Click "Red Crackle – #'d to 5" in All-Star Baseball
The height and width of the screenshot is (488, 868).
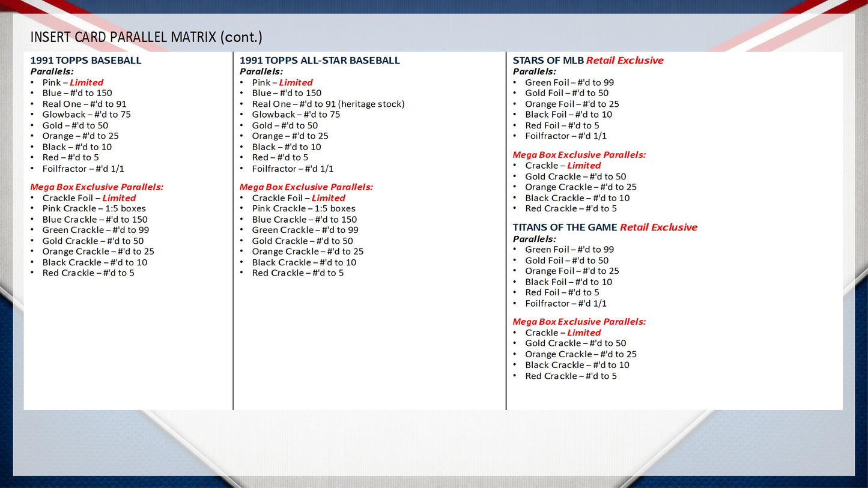(x=298, y=273)
